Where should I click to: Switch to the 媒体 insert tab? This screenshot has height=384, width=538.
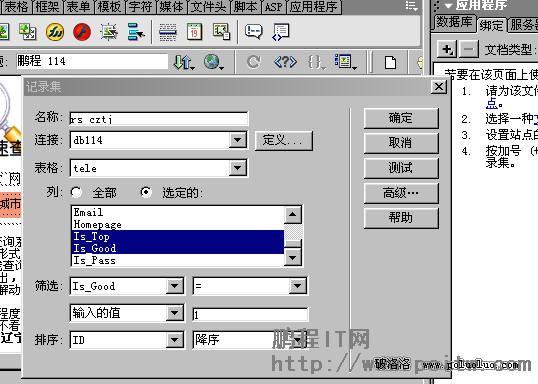coord(171,7)
